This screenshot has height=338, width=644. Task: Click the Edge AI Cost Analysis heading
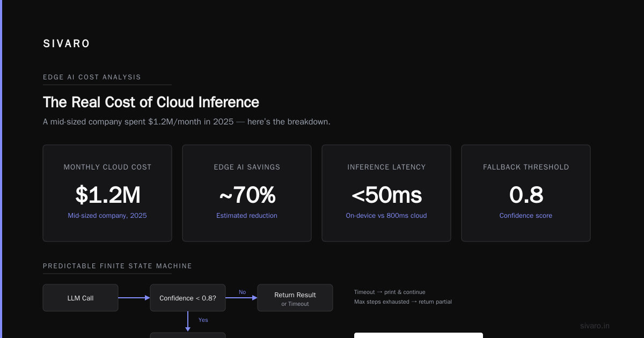tap(92, 77)
